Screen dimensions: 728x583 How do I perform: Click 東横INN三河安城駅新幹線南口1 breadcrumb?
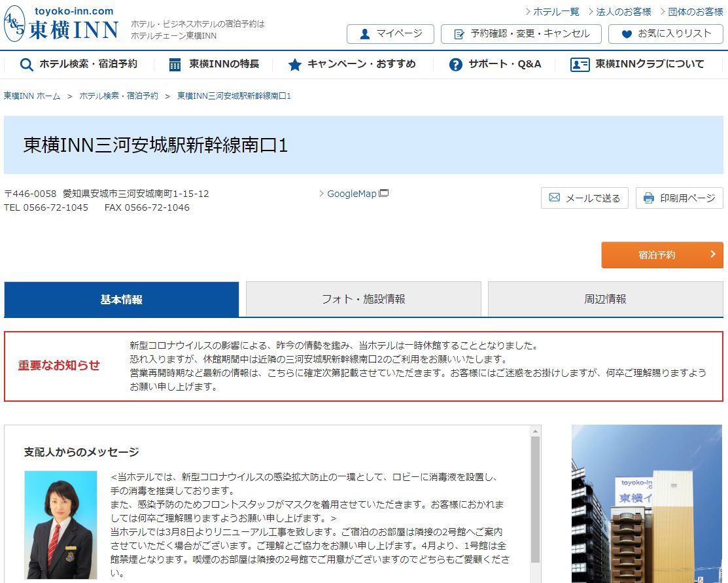click(x=234, y=96)
